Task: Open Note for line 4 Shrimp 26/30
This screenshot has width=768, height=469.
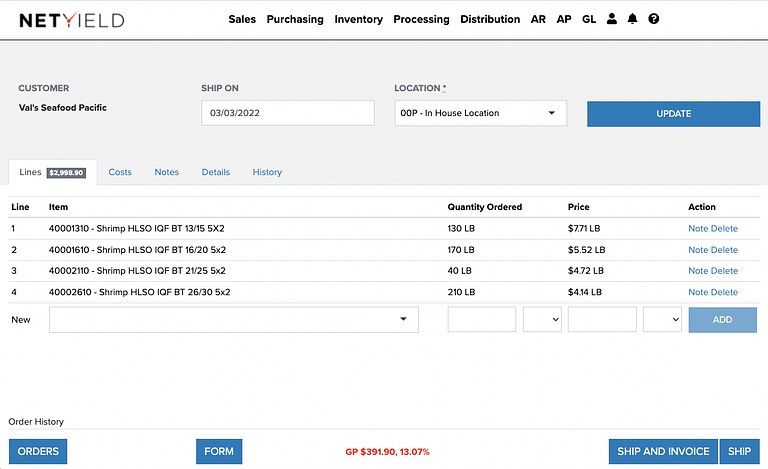Action: (x=698, y=292)
